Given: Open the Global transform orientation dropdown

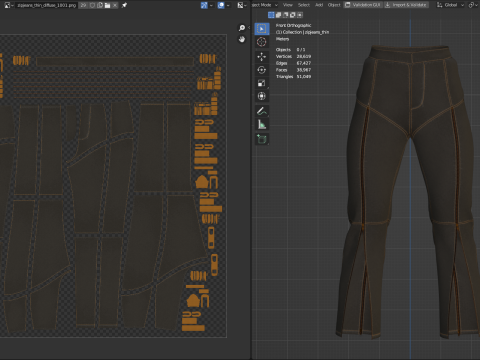Looking at the screenshot, I should (450, 5).
